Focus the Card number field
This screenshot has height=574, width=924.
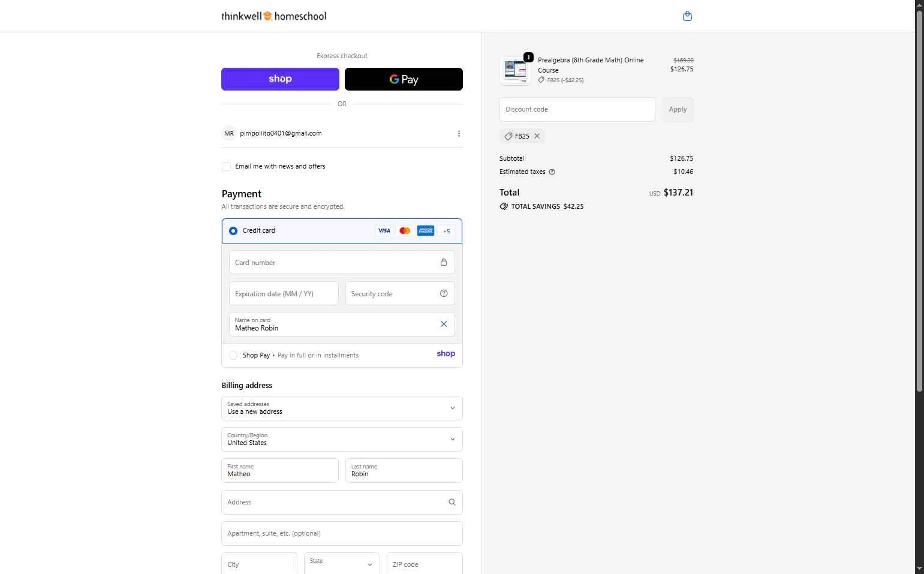[x=342, y=262]
